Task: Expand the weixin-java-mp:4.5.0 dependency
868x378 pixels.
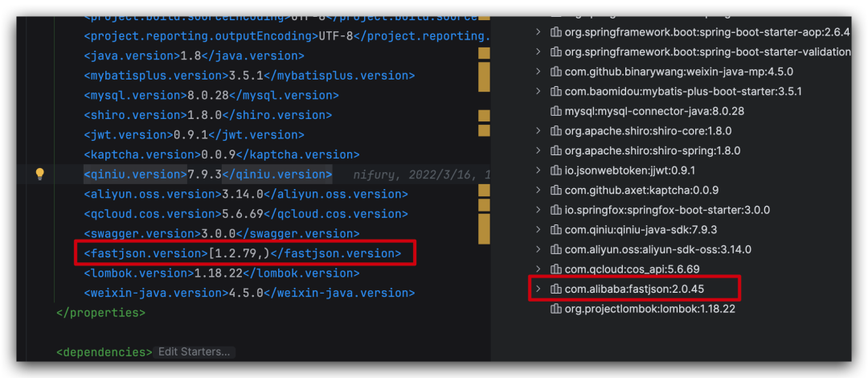Action: click(x=538, y=72)
